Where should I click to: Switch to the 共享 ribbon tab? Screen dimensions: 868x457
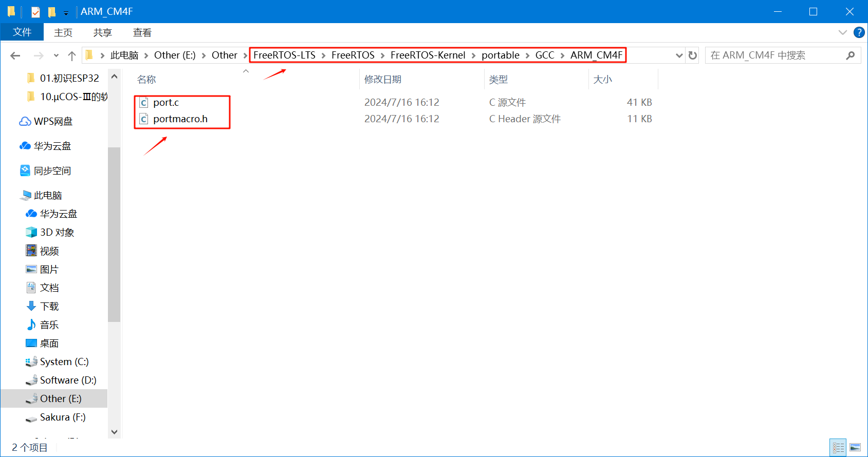(103, 32)
